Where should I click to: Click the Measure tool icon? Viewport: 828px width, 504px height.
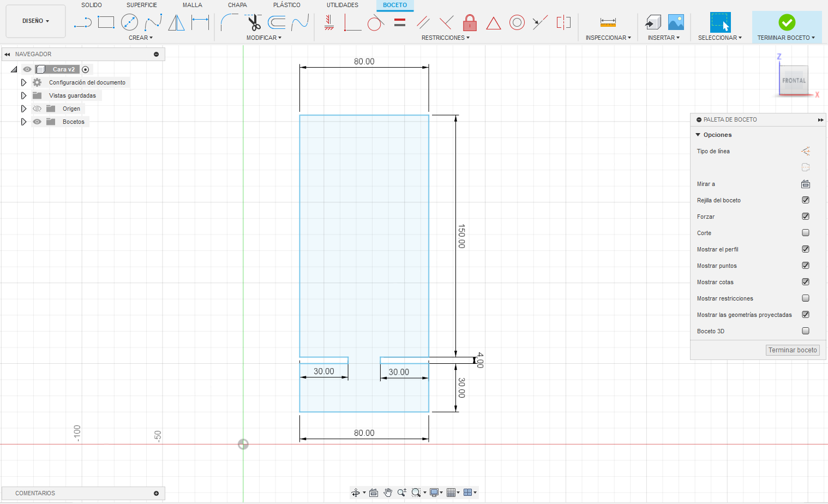point(608,22)
